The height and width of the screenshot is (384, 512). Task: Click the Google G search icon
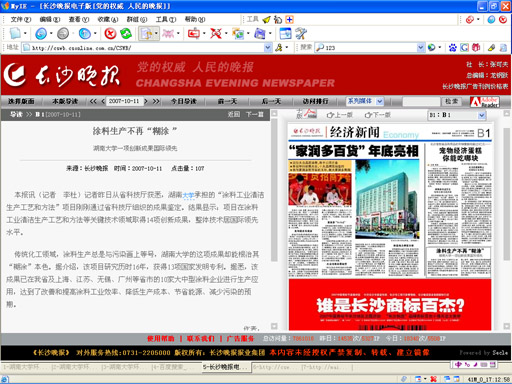(x=464, y=48)
